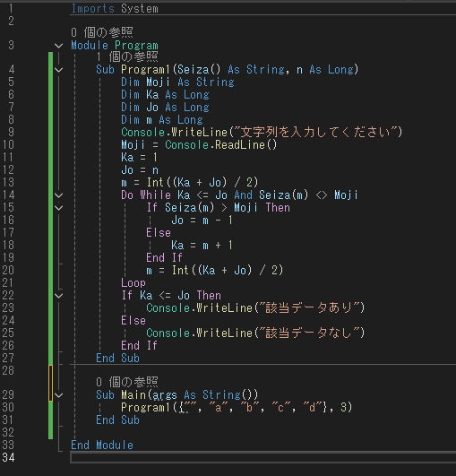Screen dimensions: 456x476
Task: Collapse the Do While loop block
Action: (58, 195)
